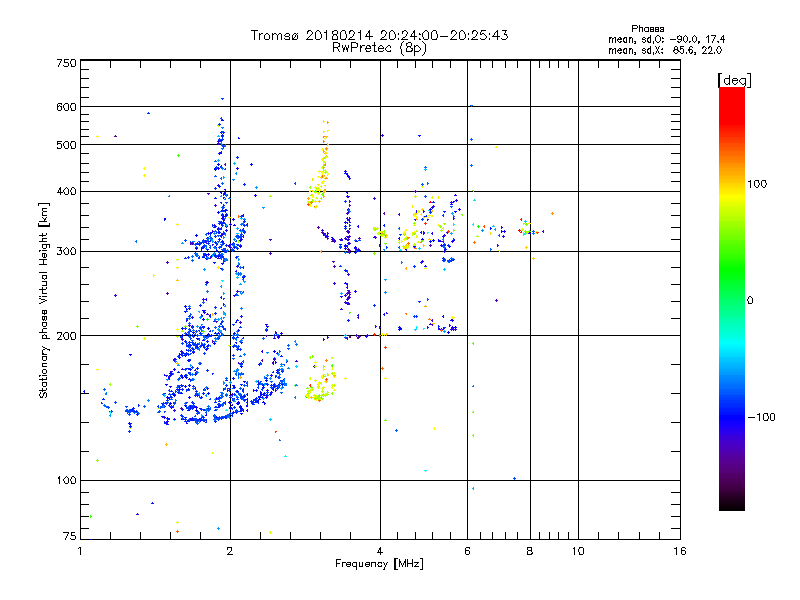This screenshot has width=800, height=600.
Task: Click the y-axis tick label '500'
Action: click(66, 145)
